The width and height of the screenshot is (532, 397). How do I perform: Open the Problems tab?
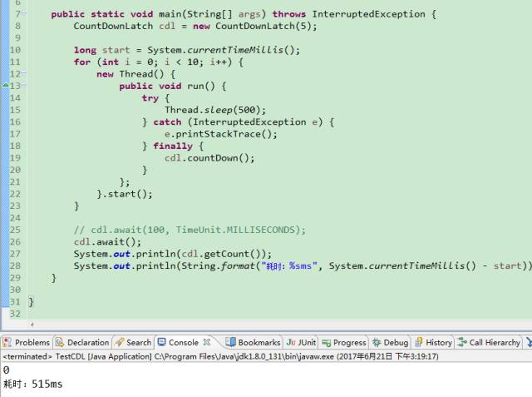point(27,342)
